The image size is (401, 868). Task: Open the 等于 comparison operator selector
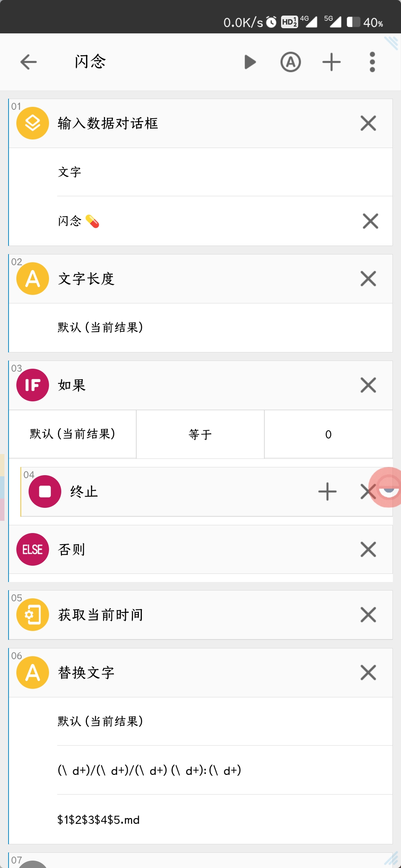point(200,434)
